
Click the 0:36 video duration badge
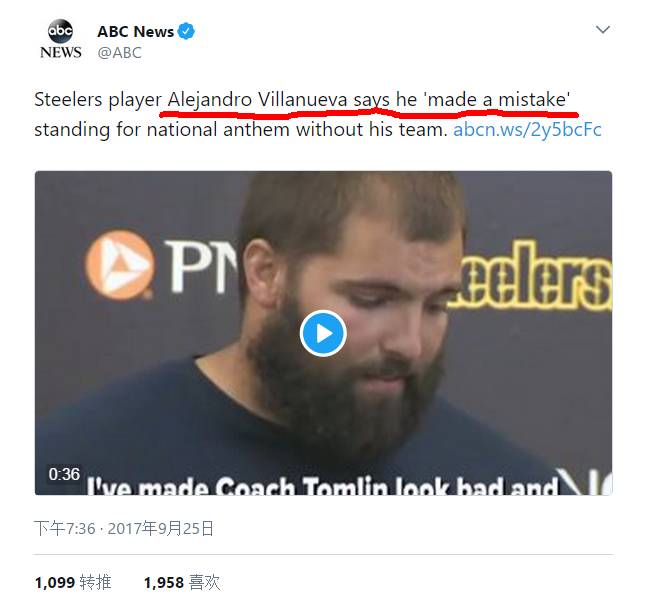[64, 474]
